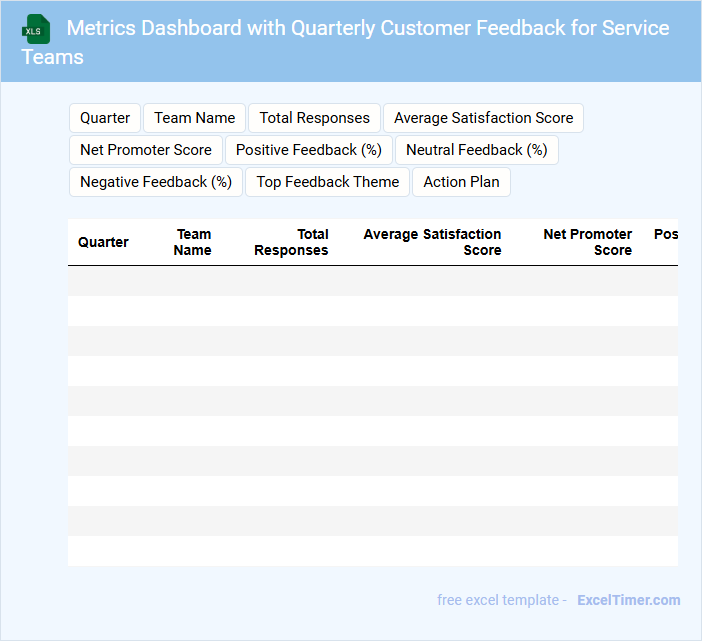The width and height of the screenshot is (702, 641).
Task: Click Average Satisfaction Score column header
Action: [x=432, y=242]
